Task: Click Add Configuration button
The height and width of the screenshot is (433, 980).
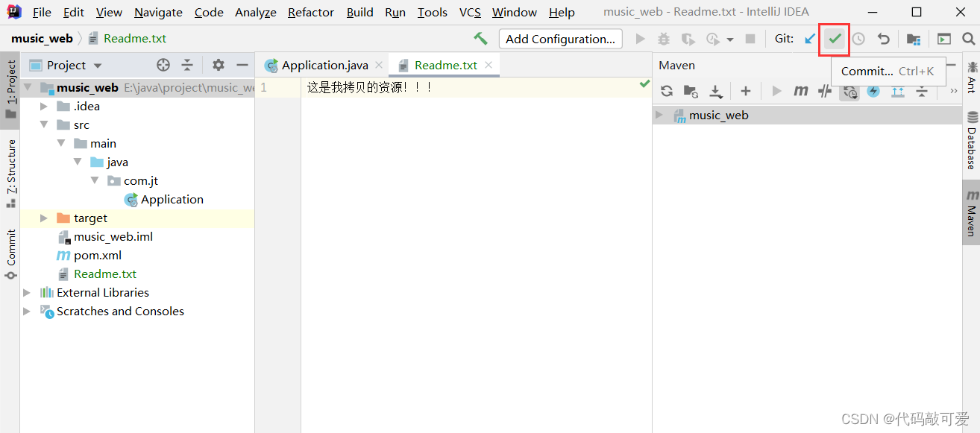Action: [x=561, y=39]
